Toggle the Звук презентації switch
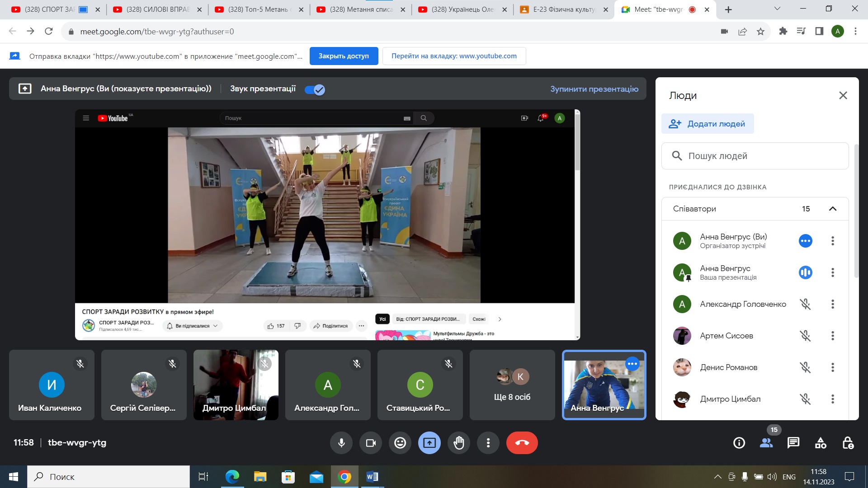Viewport: 868px width, 488px height. pos(315,89)
